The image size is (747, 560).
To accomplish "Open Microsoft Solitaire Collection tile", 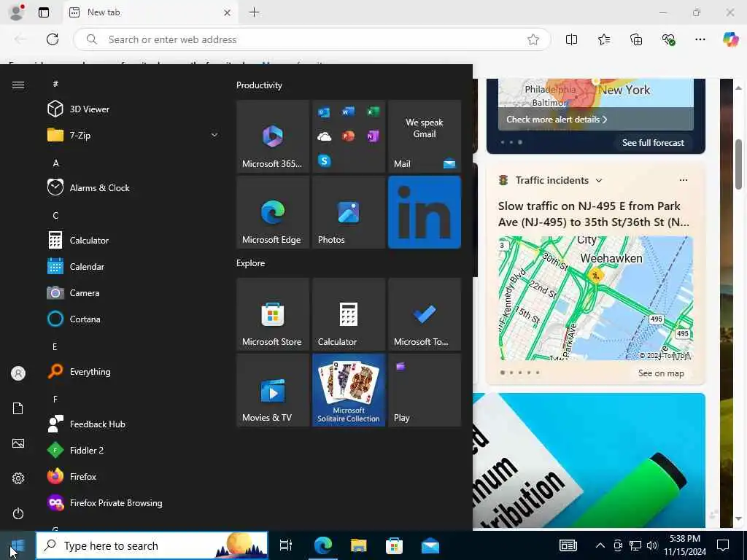I will (x=348, y=390).
